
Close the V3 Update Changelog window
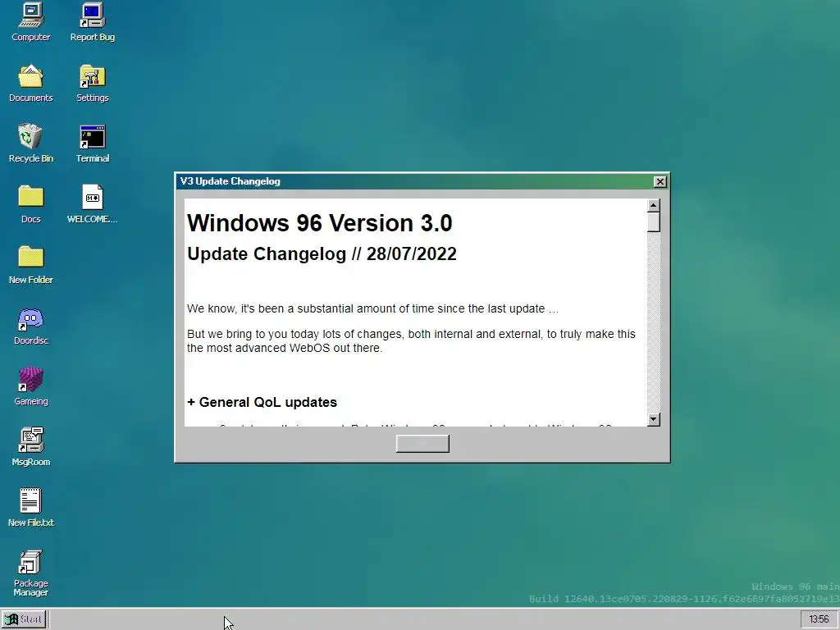tap(660, 181)
